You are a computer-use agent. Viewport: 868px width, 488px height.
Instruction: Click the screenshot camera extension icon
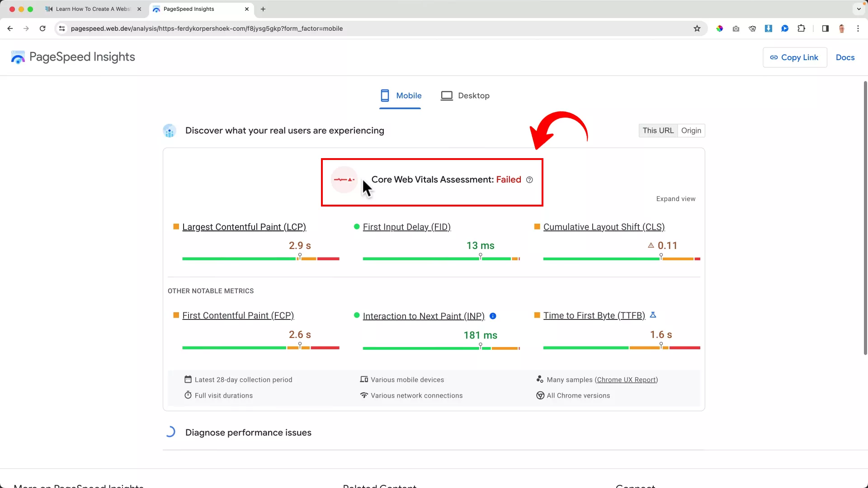pos(736,28)
